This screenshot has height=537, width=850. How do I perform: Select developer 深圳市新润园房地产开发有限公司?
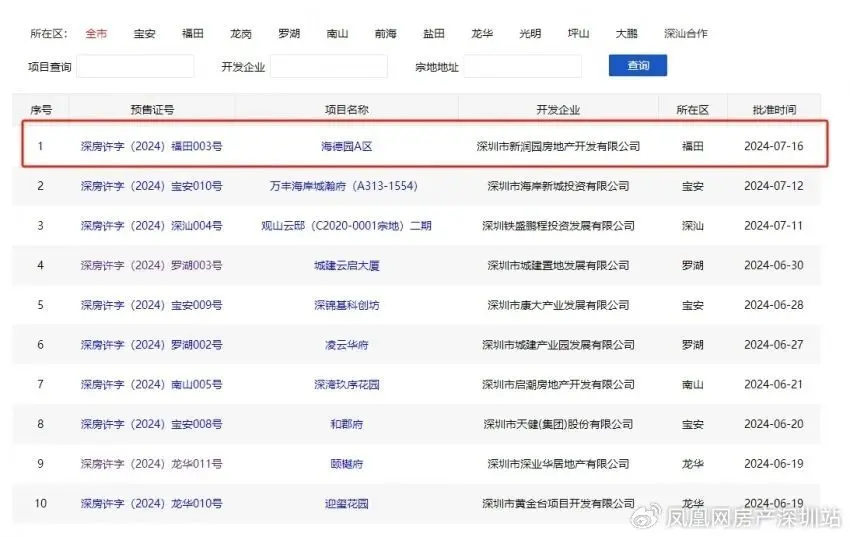click(x=558, y=146)
